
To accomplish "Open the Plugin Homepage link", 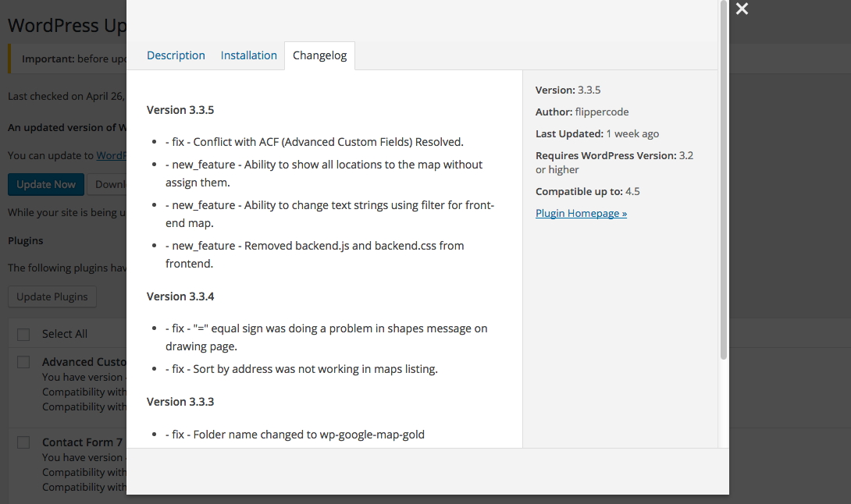I will click(581, 213).
